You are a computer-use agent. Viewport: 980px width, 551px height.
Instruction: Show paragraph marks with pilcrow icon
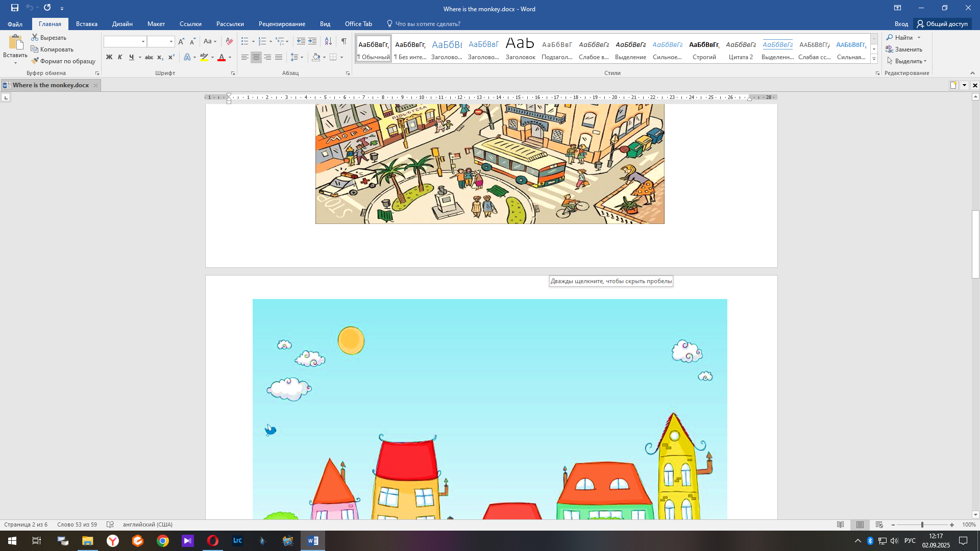(344, 41)
